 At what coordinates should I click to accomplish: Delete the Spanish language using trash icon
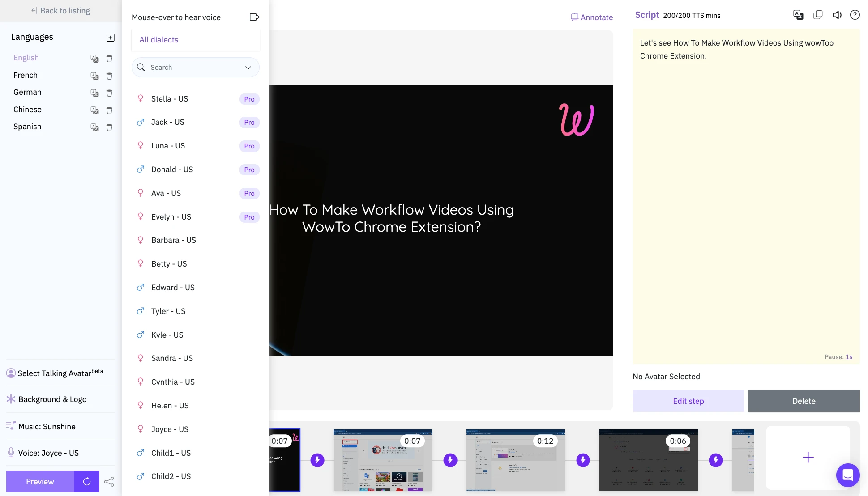click(x=109, y=127)
